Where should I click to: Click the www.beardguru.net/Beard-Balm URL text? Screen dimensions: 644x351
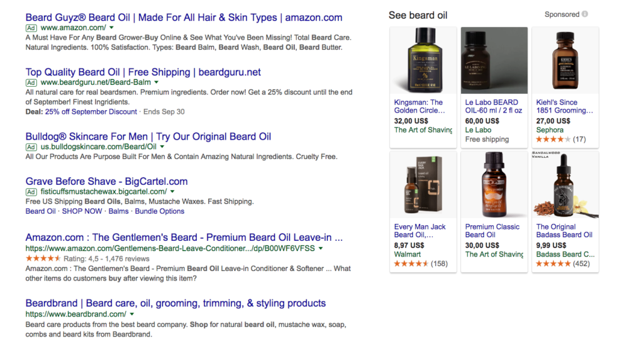(x=96, y=82)
